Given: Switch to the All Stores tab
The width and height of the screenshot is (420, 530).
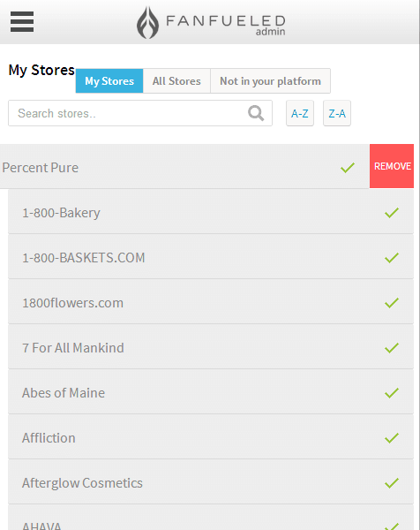Looking at the screenshot, I should 176,80.
